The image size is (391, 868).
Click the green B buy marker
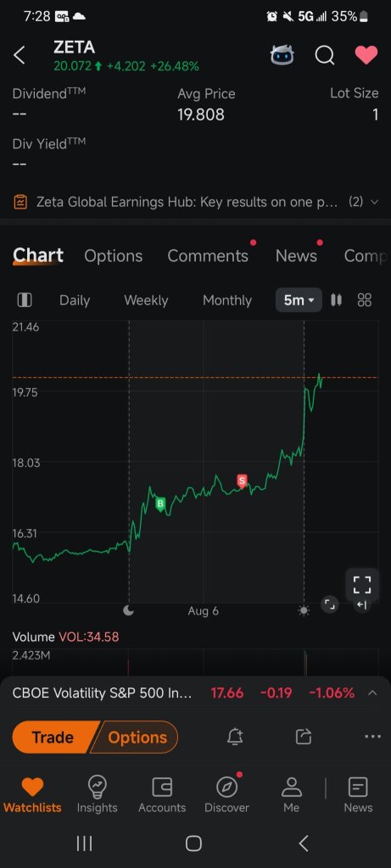click(x=160, y=504)
